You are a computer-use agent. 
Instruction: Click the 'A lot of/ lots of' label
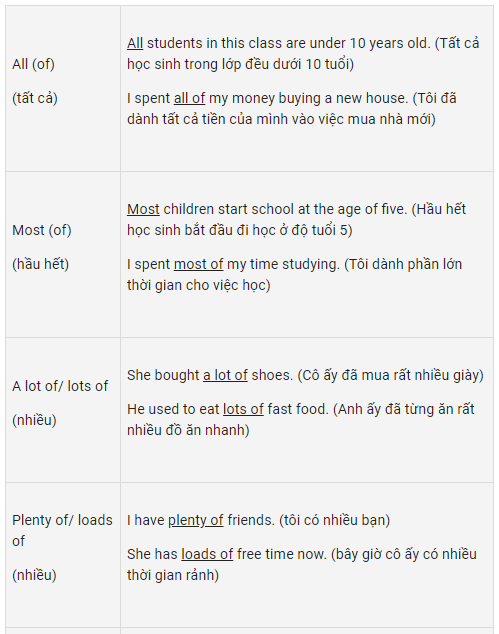(x=60, y=386)
